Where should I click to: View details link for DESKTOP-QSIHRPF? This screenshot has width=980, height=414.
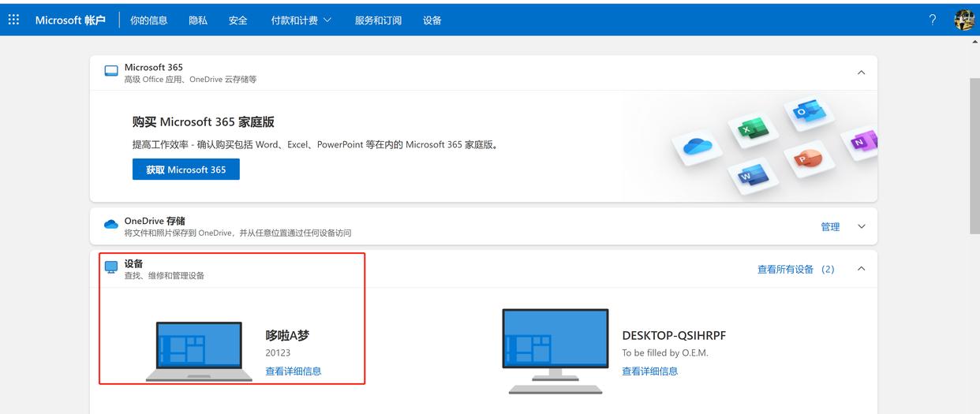[649, 371]
